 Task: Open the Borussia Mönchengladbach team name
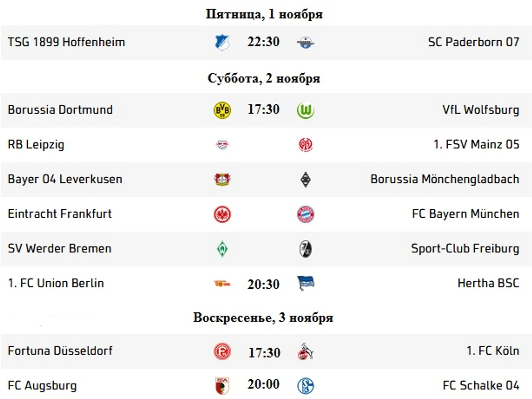(x=445, y=179)
